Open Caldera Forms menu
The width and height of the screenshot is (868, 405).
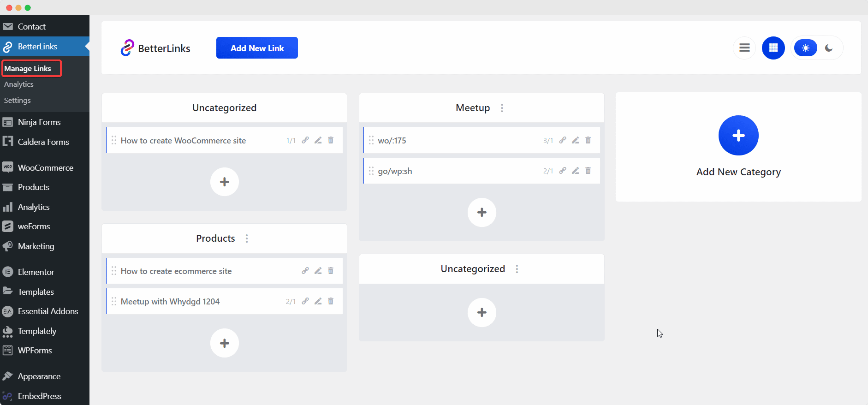[x=45, y=142]
